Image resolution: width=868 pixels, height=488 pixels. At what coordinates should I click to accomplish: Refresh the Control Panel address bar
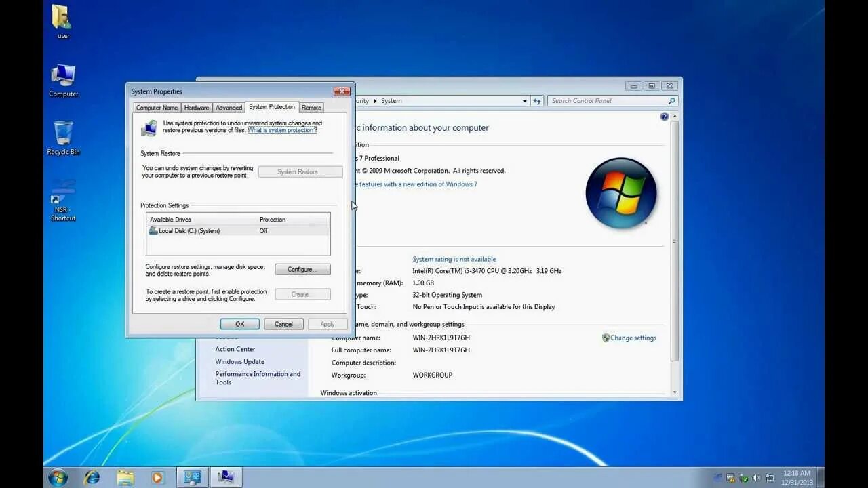click(537, 101)
